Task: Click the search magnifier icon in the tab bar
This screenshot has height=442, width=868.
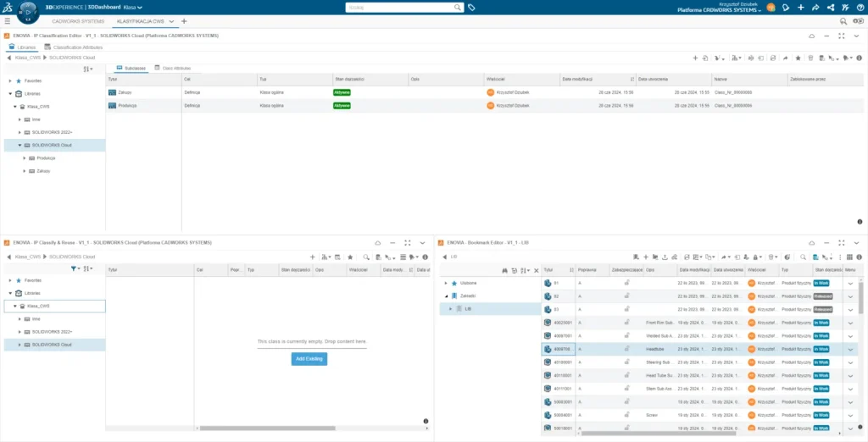Action: pos(843,21)
